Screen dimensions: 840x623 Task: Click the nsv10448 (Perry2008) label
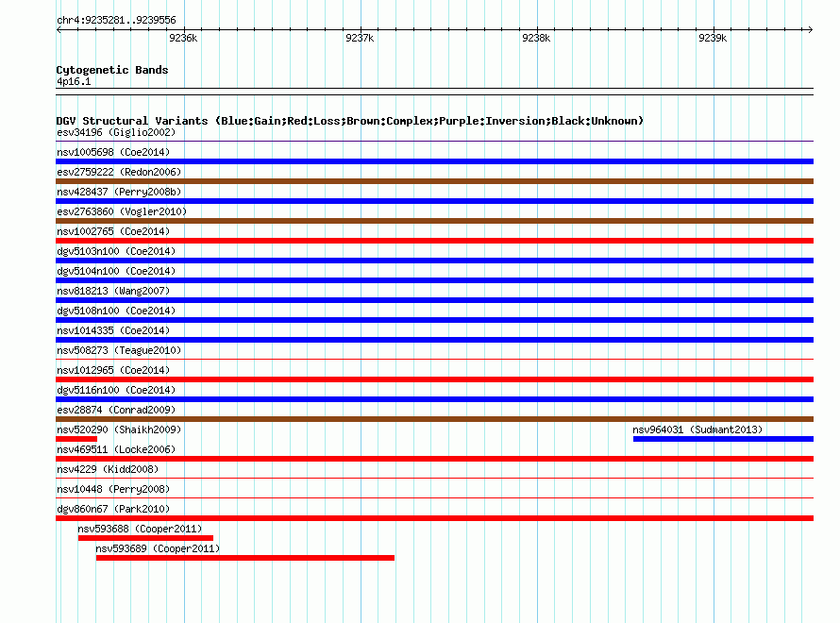(113, 489)
